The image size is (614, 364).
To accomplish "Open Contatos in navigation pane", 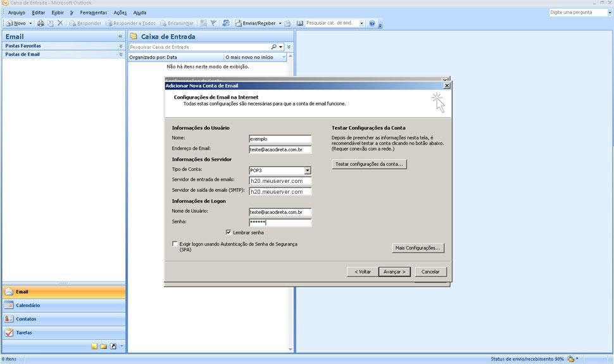I will (26, 319).
